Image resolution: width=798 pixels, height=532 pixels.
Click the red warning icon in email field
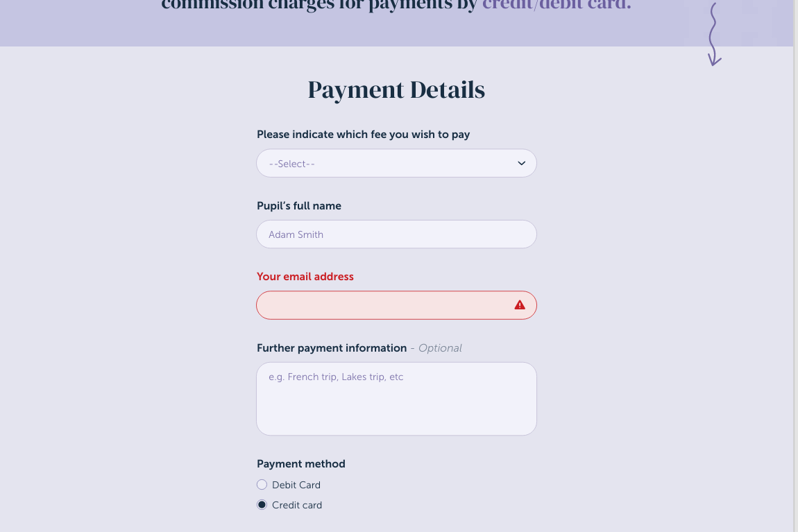520,305
